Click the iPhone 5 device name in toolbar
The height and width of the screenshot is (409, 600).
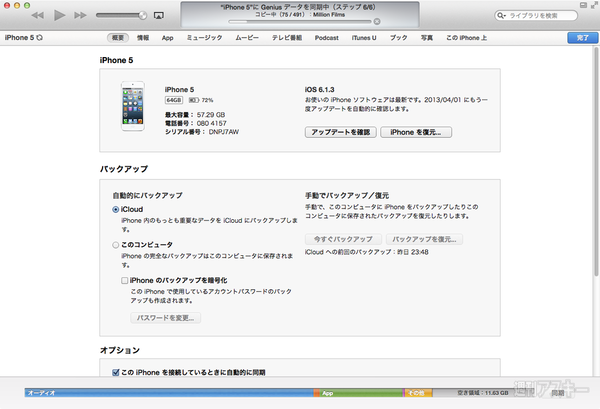(x=20, y=37)
